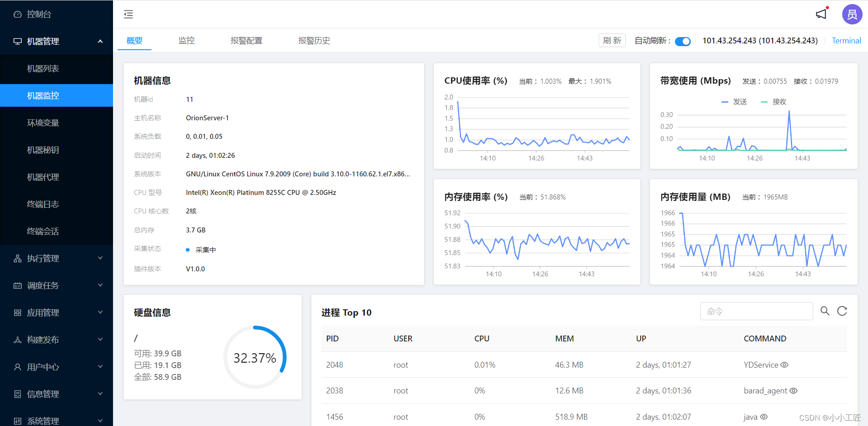Open the Terminal link

click(846, 40)
